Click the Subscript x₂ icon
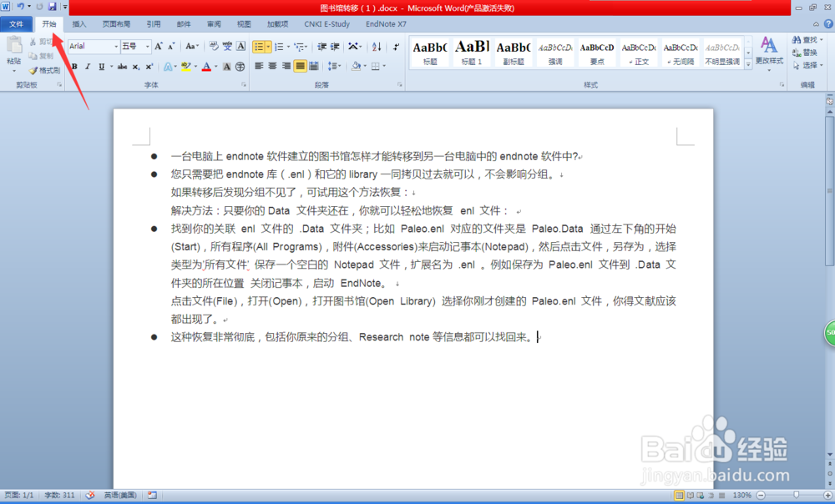Image resolution: width=835 pixels, height=504 pixels. [x=136, y=67]
